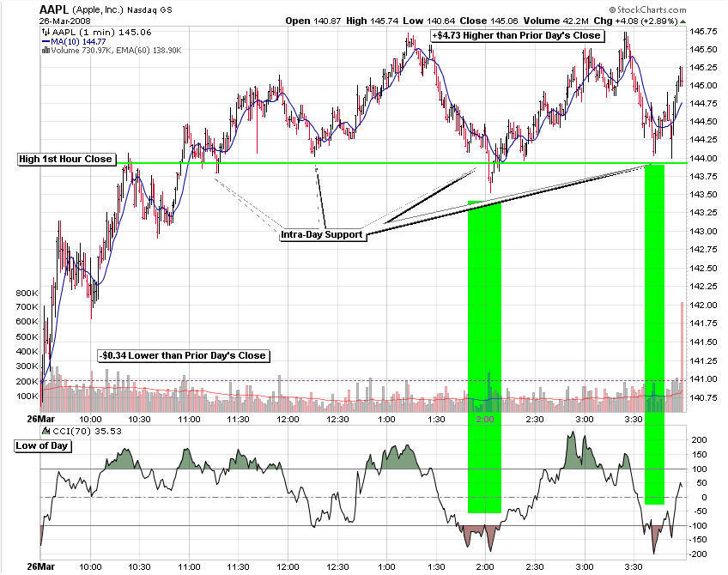Screen dimensions: 728x575
Task: Click the volume bars icon in the legend
Action: click(x=45, y=50)
